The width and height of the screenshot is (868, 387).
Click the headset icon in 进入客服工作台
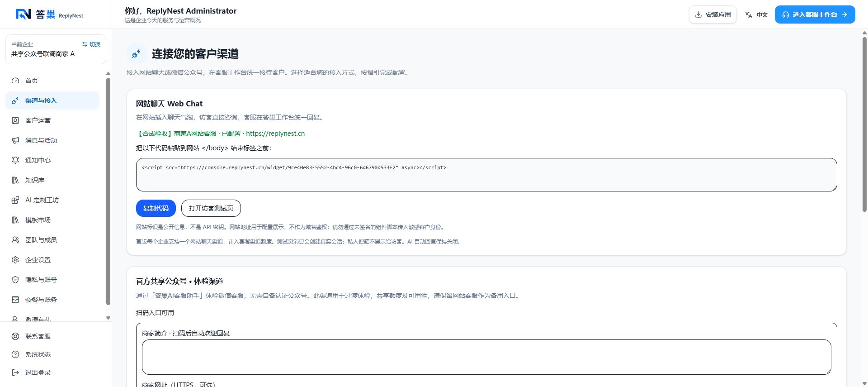coord(786,14)
